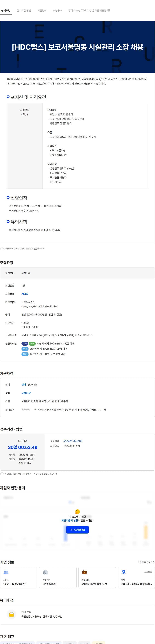This screenshot has width=155, height=644.
Task: Click the 1호선 badge for 시청역
Action: click(x=25, y=343)
